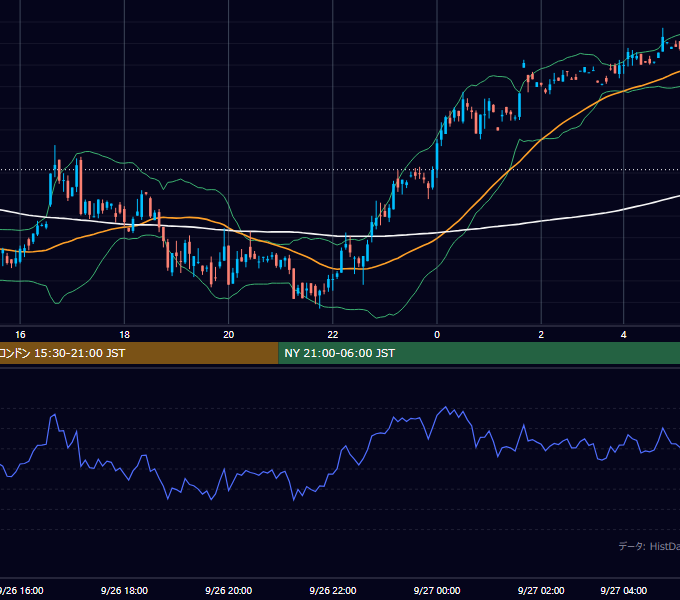Click hour label 4 on price chart axis
Screen dimensions: 680x600
(623, 335)
